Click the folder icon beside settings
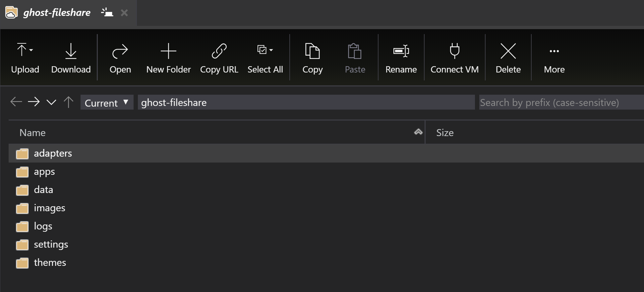 pyautogui.click(x=22, y=245)
